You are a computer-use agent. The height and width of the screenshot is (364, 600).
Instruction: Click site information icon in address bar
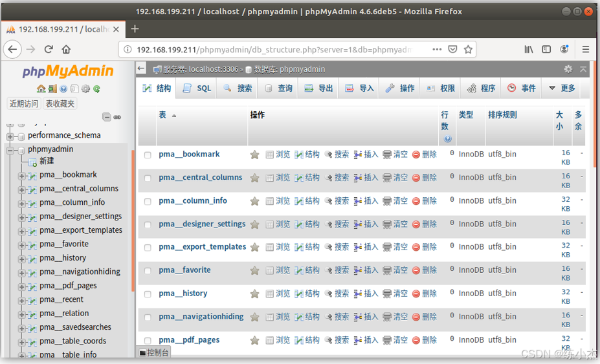[x=128, y=49]
